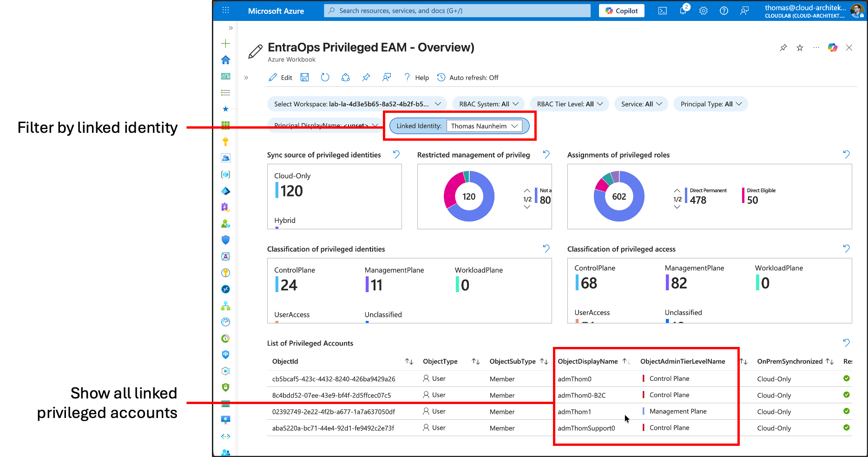The width and height of the screenshot is (868, 457).
Task: Add this workbook to favorites with the star
Action: tap(800, 48)
